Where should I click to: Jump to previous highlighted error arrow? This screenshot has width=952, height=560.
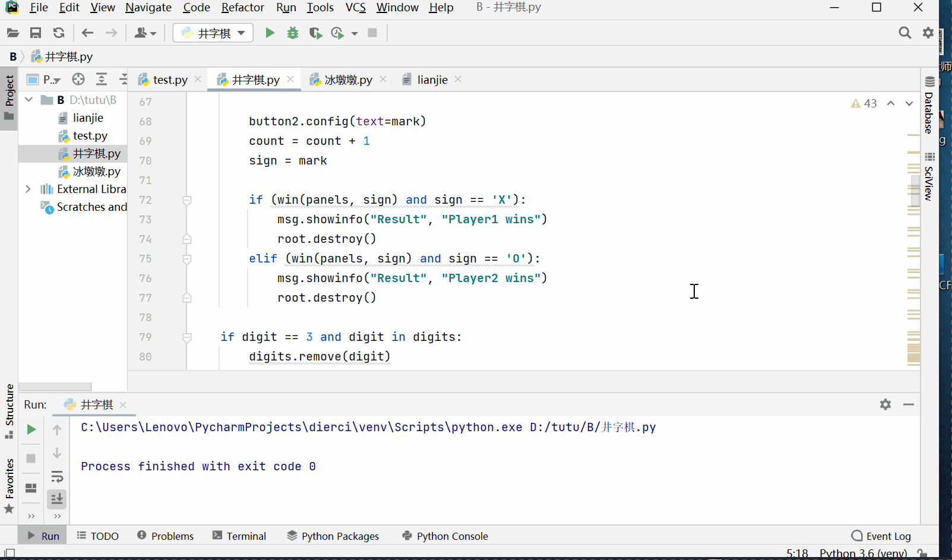coord(891,103)
